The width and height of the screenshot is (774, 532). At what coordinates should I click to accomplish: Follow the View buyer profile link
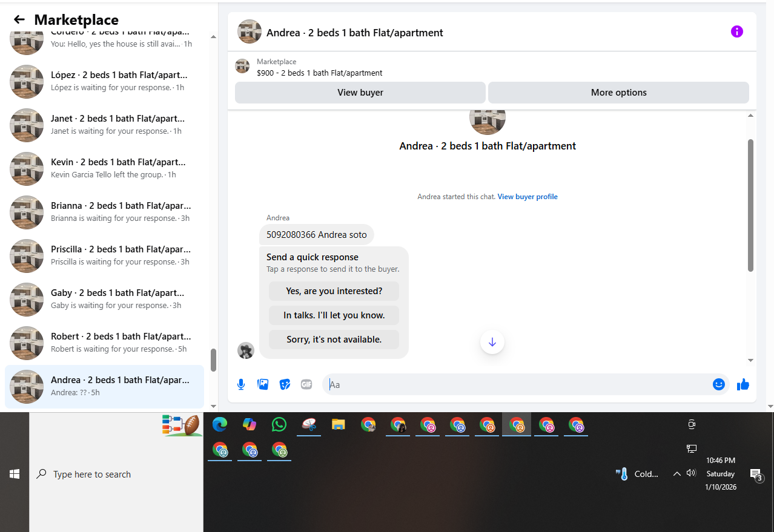click(x=528, y=197)
